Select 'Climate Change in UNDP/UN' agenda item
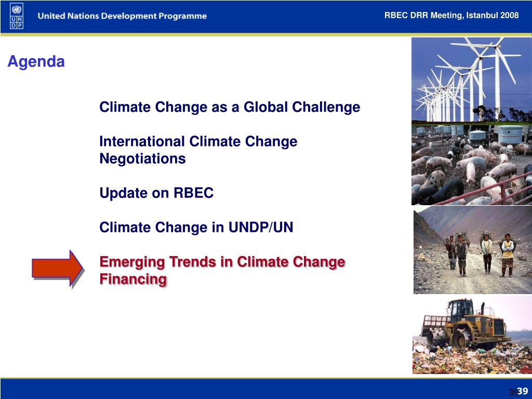 coord(196,228)
